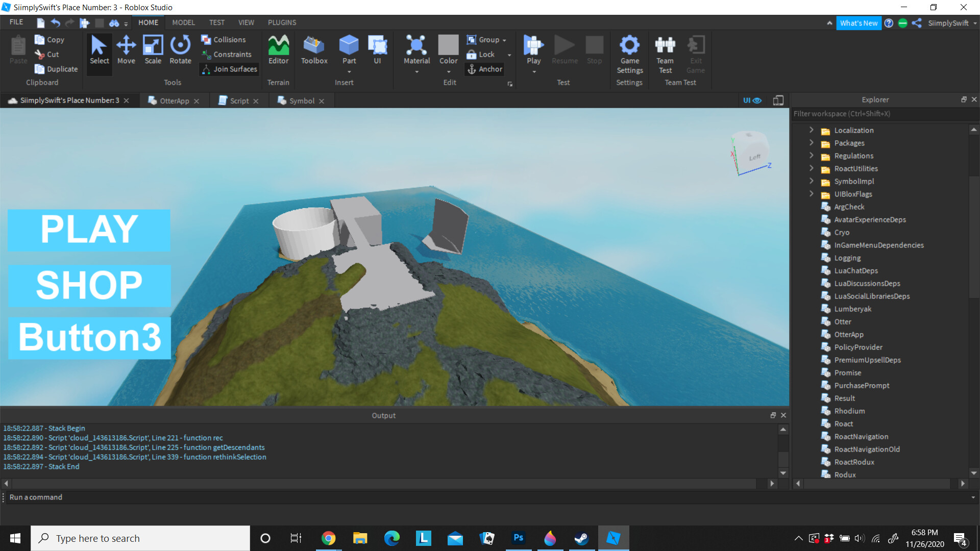980x551 pixels.
Task: Cut the selection
Action: [47, 54]
